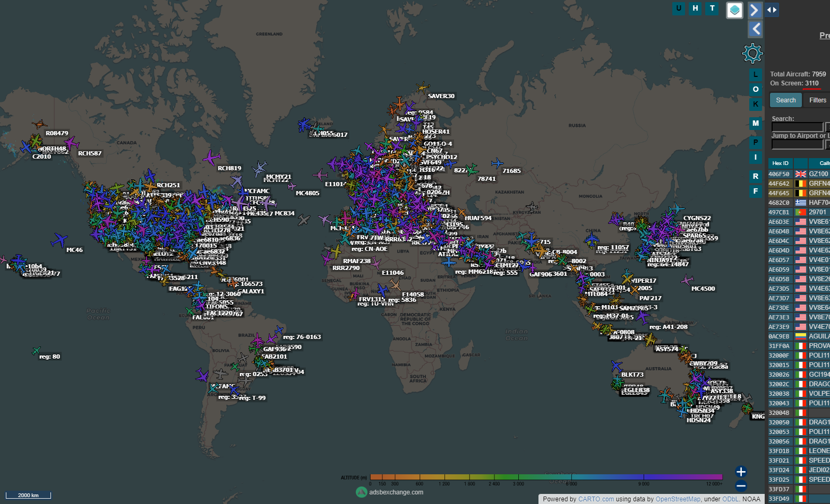Toggle the M button

point(756,124)
